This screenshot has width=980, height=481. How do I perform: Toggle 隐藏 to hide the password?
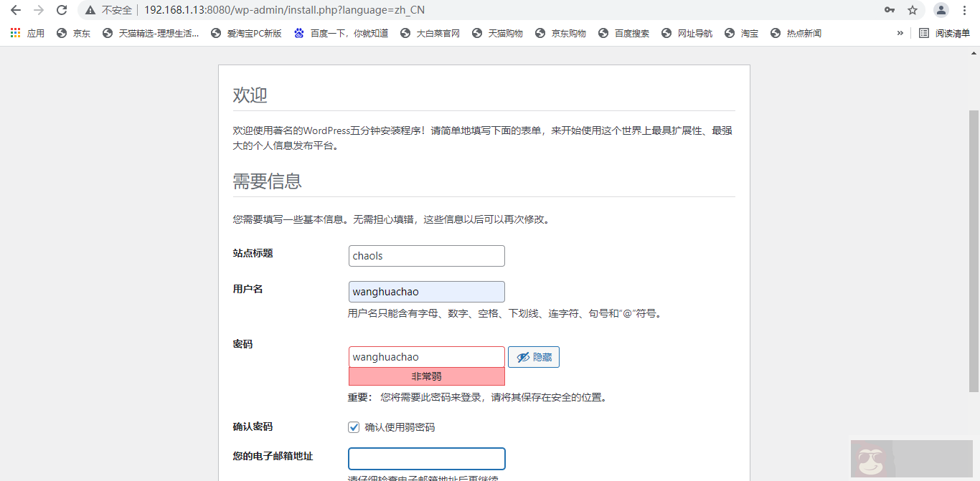tap(533, 356)
